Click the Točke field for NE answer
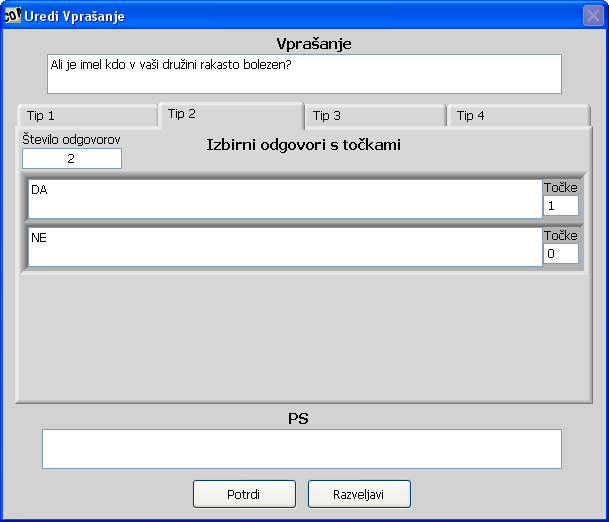This screenshot has height=522, width=609. point(560,253)
